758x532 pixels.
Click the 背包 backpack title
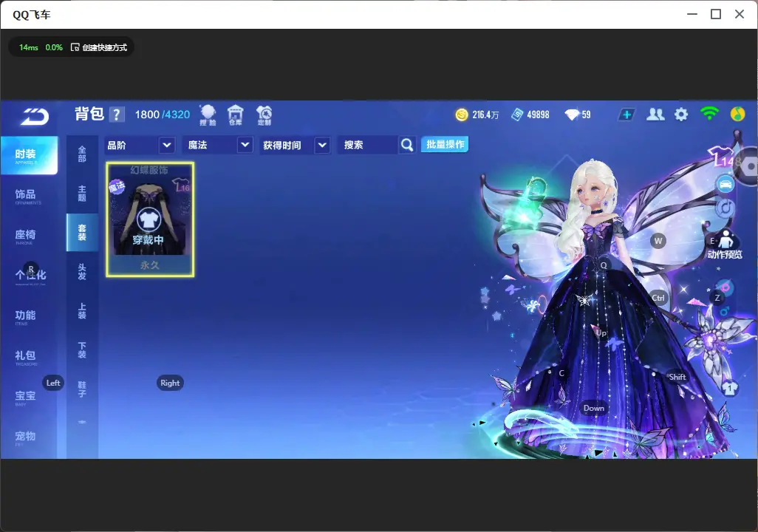[89, 114]
